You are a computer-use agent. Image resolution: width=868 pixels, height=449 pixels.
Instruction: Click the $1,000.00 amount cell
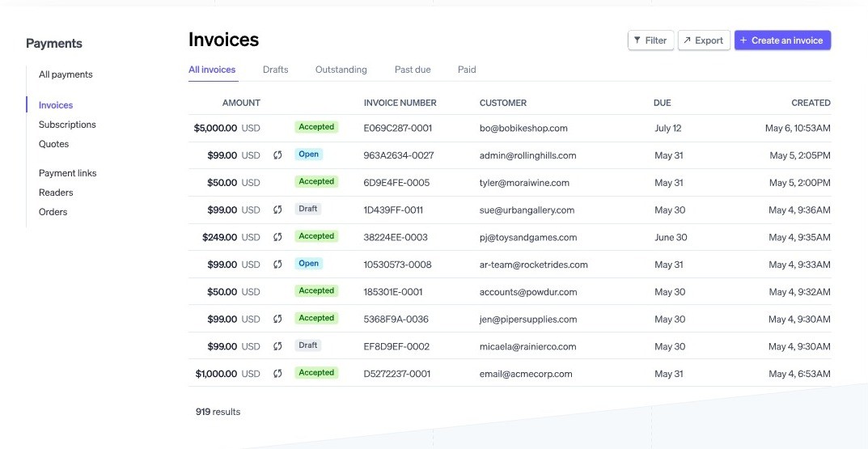(x=227, y=374)
